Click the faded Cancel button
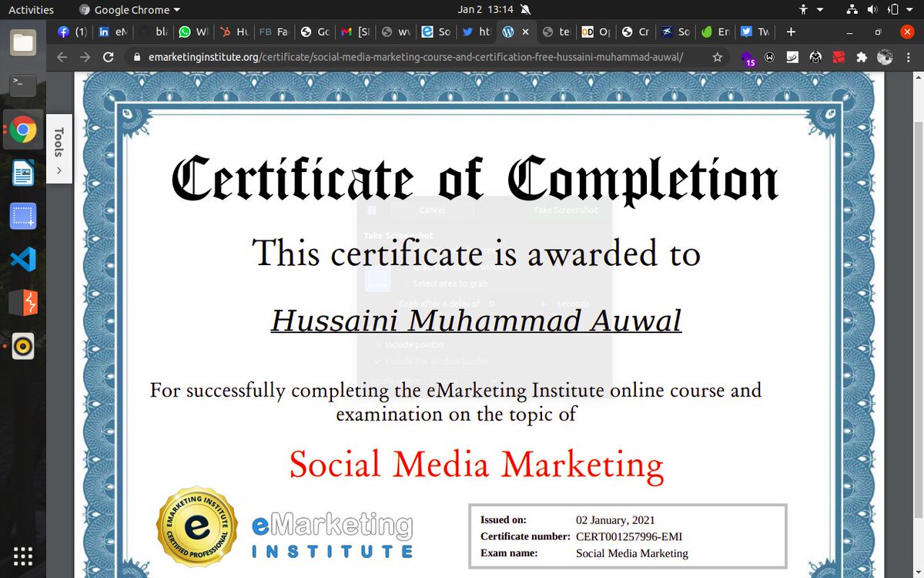 [x=432, y=210]
